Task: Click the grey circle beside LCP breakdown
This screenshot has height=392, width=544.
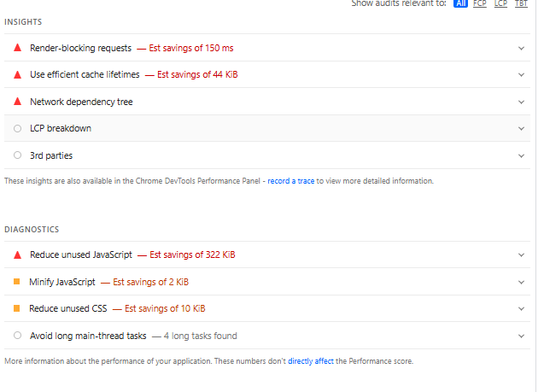Action: pos(17,129)
